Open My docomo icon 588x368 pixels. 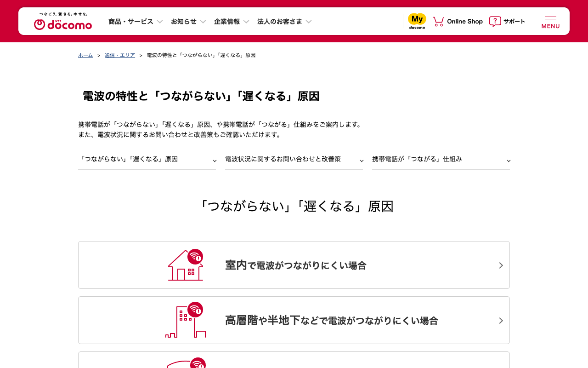(417, 21)
